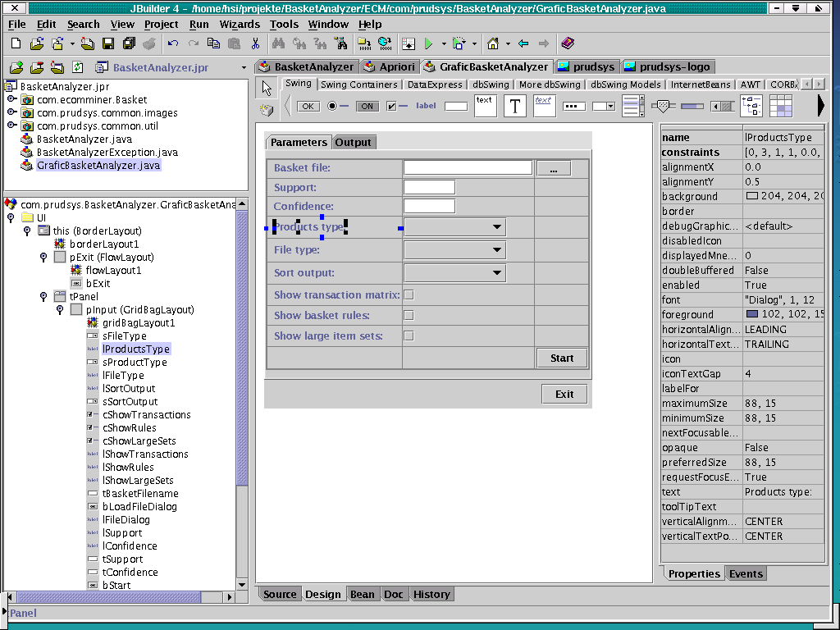Choose the JTree component in palette

[751, 106]
